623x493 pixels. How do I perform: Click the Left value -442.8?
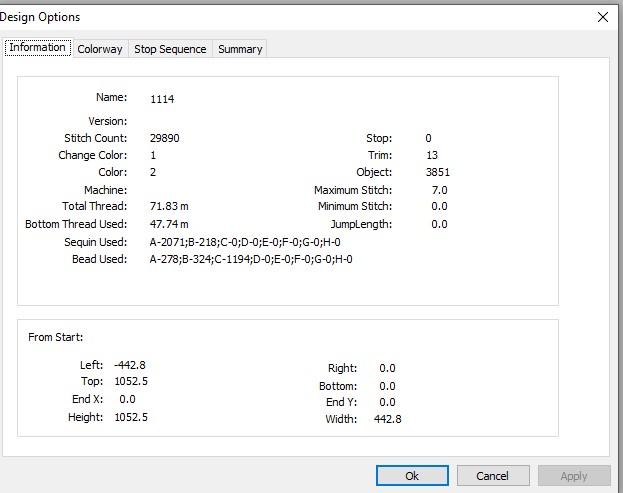click(130, 365)
